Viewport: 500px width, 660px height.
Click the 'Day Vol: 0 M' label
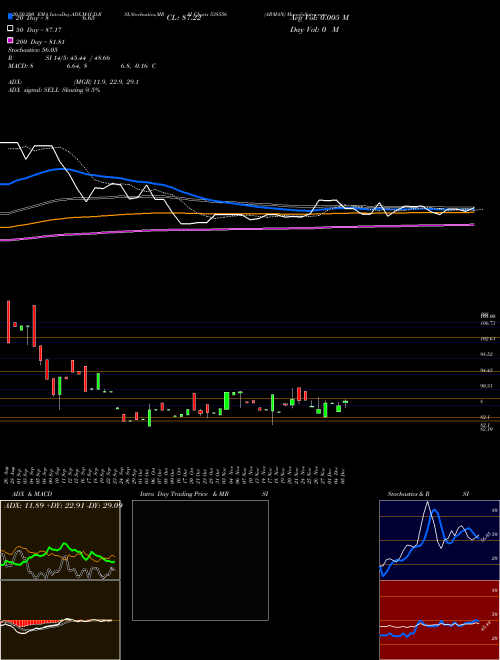[315, 30]
